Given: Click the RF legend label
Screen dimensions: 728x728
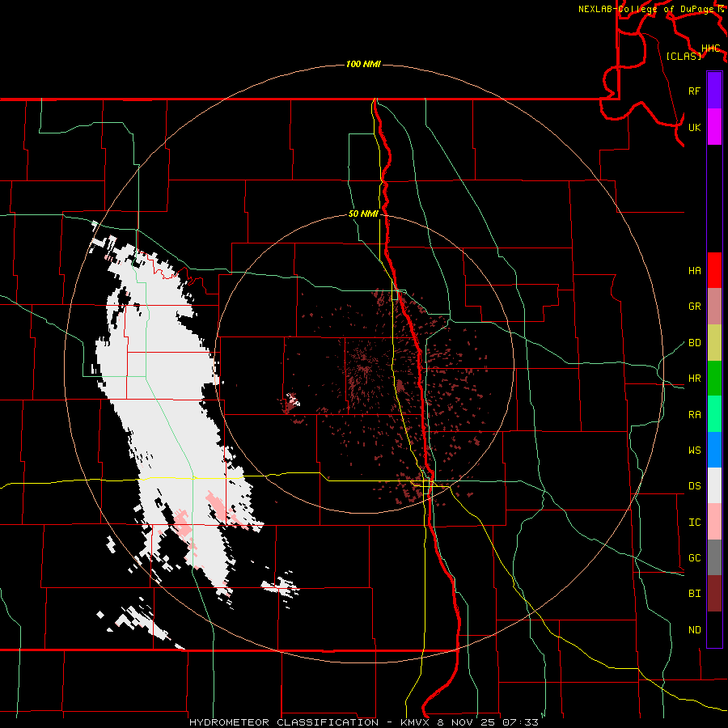Looking at the screenshot, I should coord(694,91).
